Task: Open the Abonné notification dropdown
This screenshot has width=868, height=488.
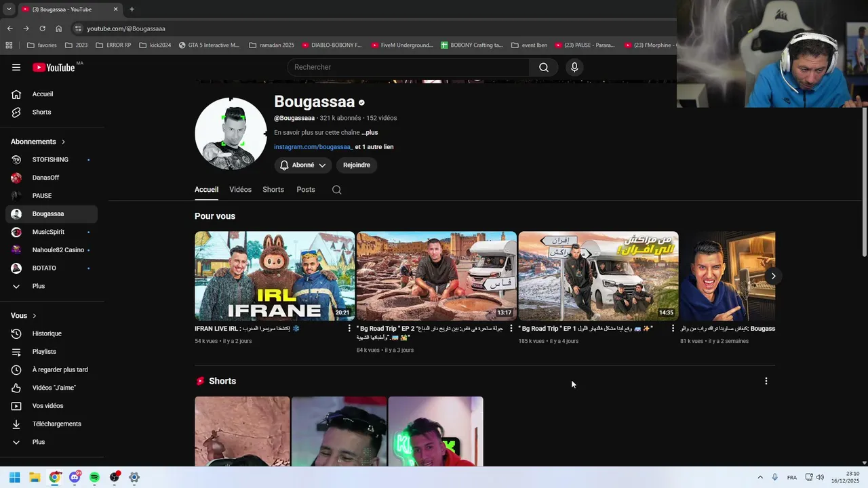Action: click(303, 165)
